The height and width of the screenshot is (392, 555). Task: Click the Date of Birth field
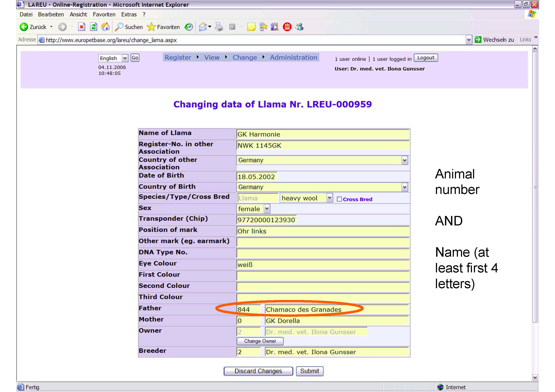[x=257, y=177]
